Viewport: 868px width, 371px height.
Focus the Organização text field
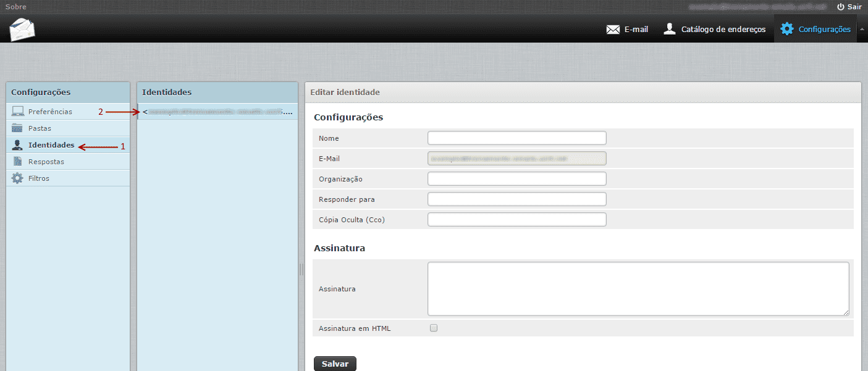pyautogui.click(x=516, y=179)
